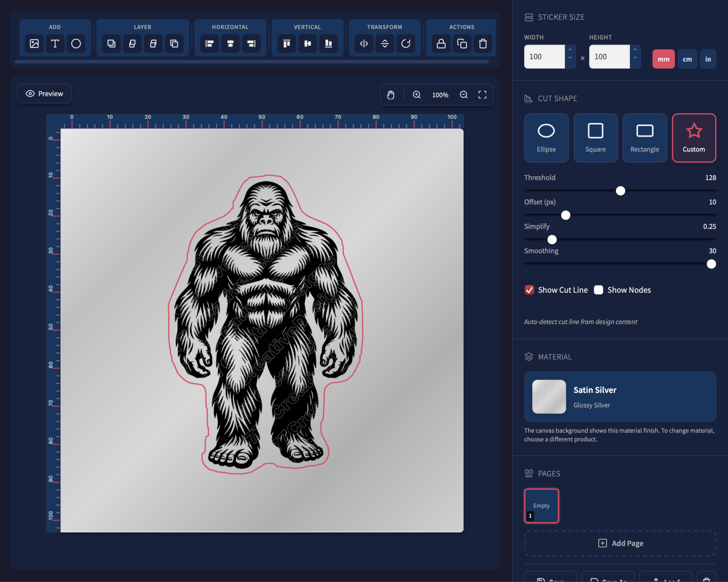
Task: Switch units to cm
Action: coord(687,59)
